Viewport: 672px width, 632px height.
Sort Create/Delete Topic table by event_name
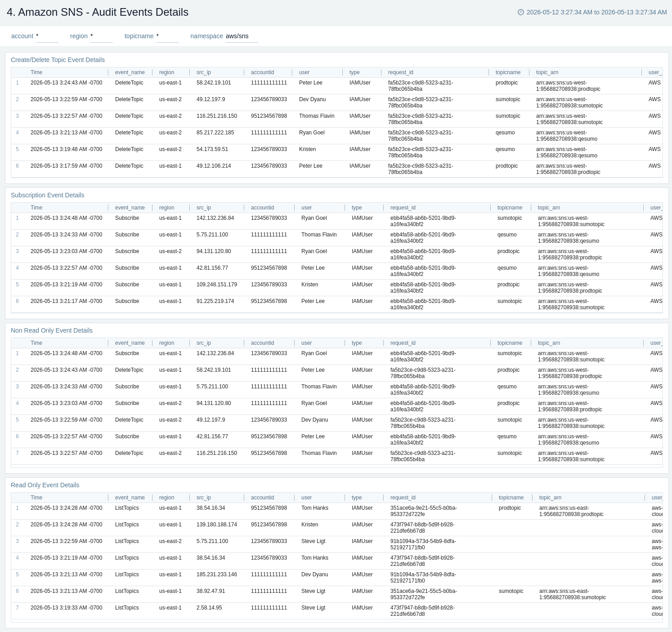click(x=130, y=72)
